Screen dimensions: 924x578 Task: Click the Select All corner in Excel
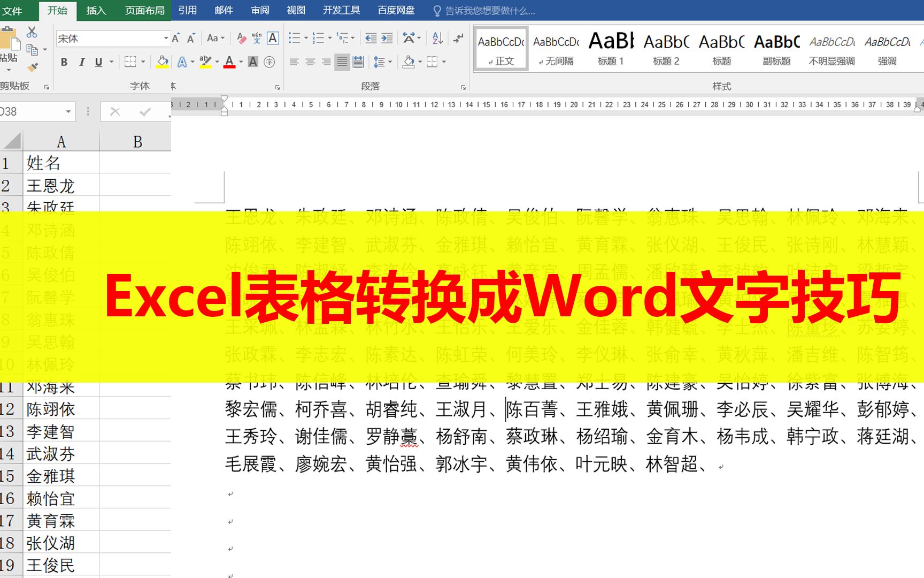point(11,141)
